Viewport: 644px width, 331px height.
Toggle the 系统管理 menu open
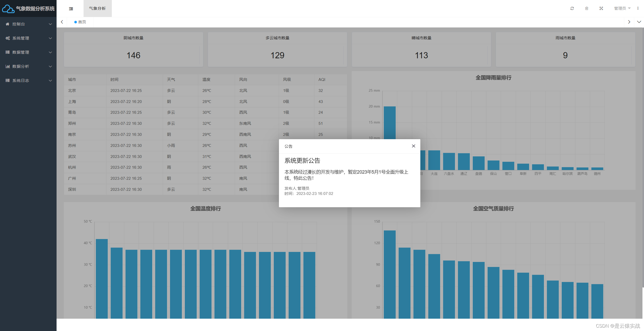[x=28, y=38]
